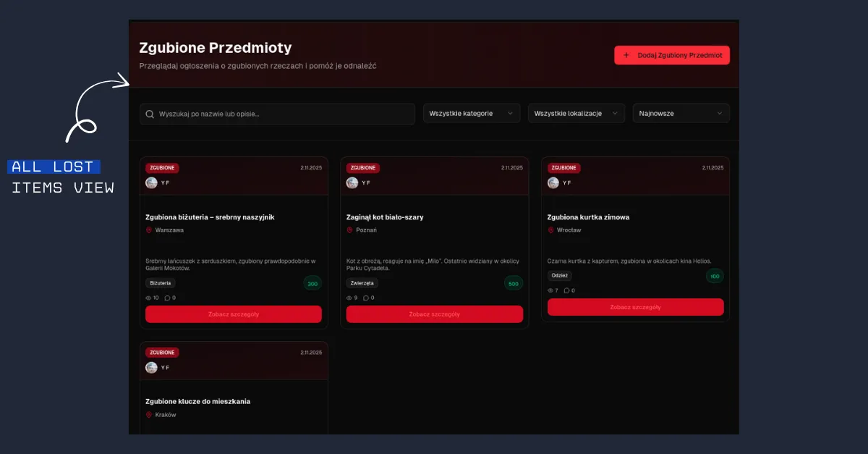The width and height of the screenshot is (868, 454).
Task: Click user avatar on klucze do mieszkania card
Action: click(x=151, y=367)
